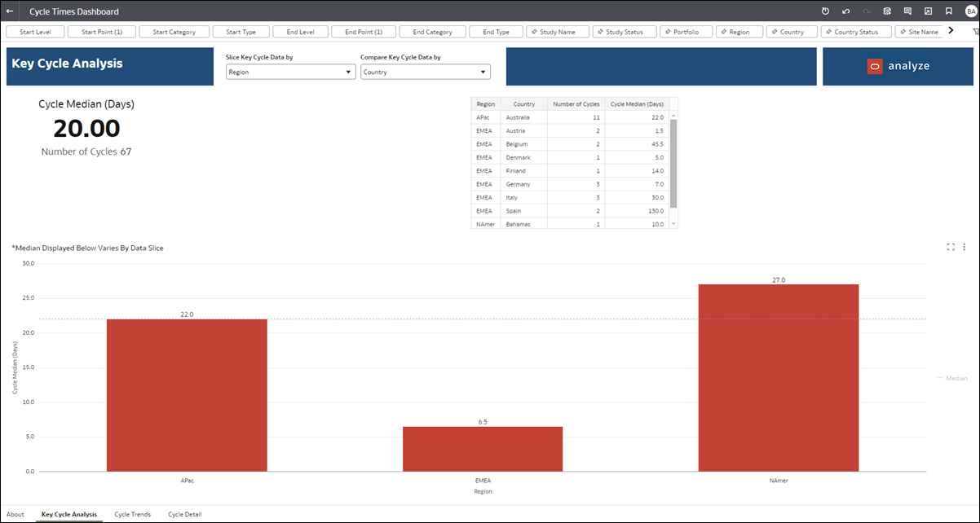Open the comments icon in the header
This screenshot has height=523, width=980.
(907, 11)
